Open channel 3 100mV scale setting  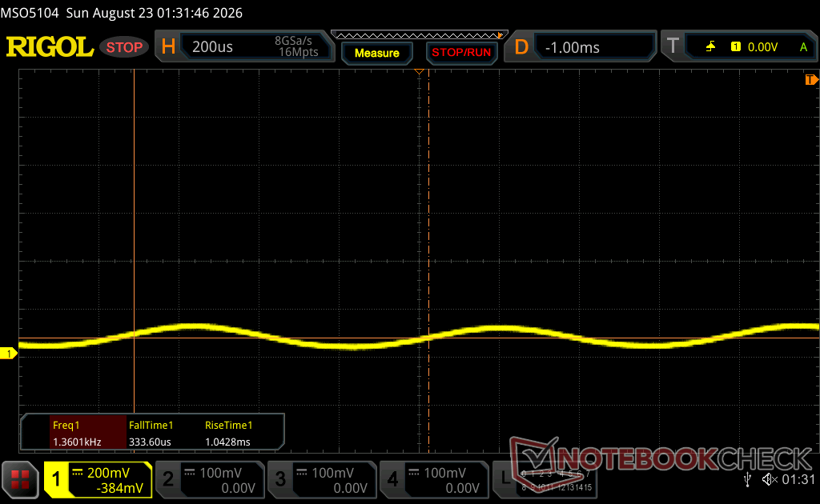point(332,473)
